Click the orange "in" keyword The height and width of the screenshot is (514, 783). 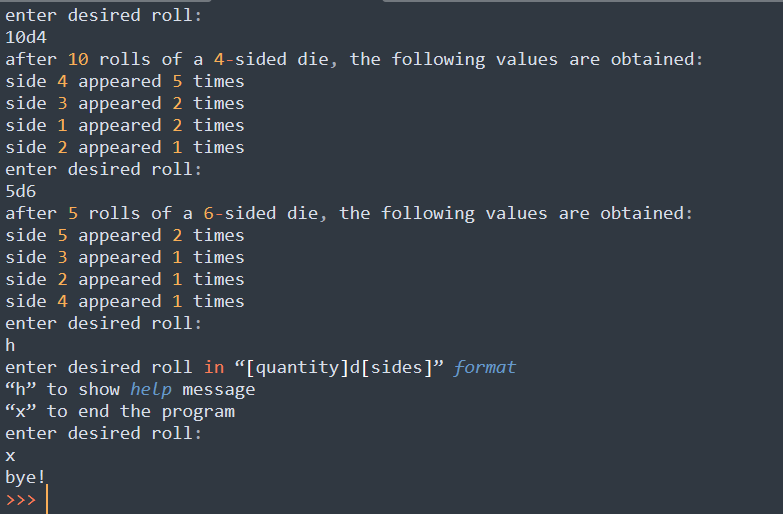pos(213,367)
